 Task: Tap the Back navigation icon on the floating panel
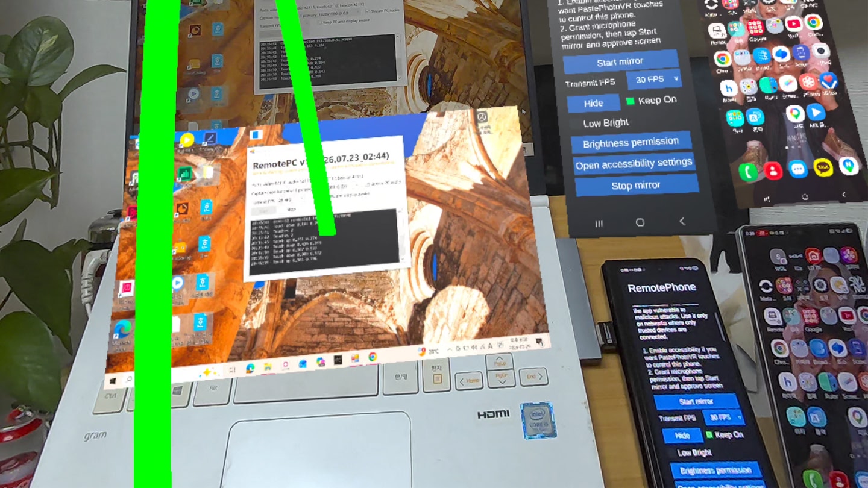pyautogui.click(x=682, y=221)
